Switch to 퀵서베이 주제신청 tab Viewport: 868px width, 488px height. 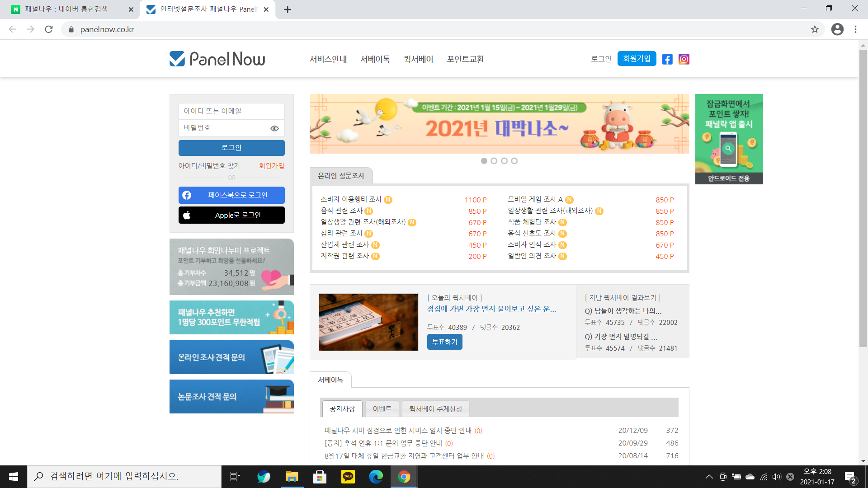435,408
